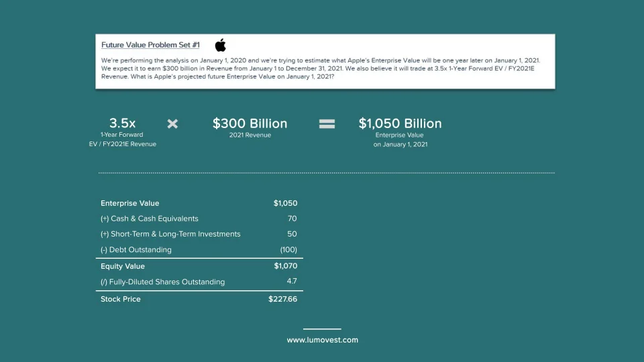Click the 4.7 shares outstanding value
The width and height of the screenshot is (644, 362).
tap(292, 282)
